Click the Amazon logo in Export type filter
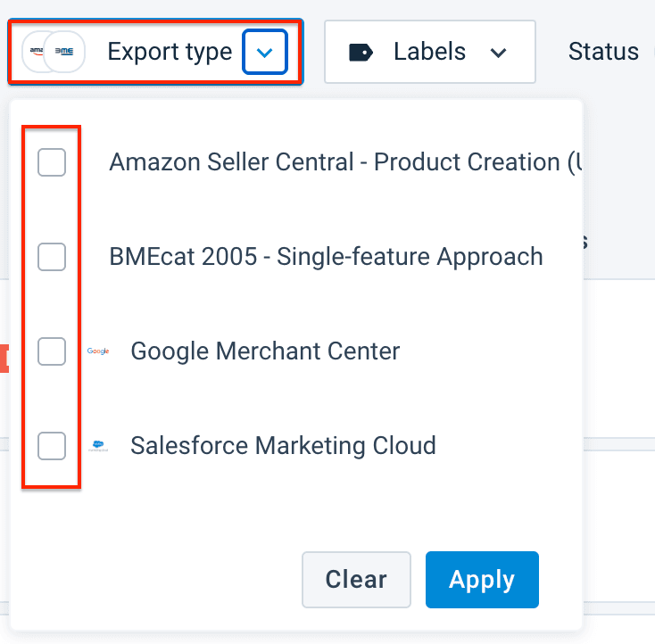Viewport: 655px width, 644px height. (x=36, y=52)
